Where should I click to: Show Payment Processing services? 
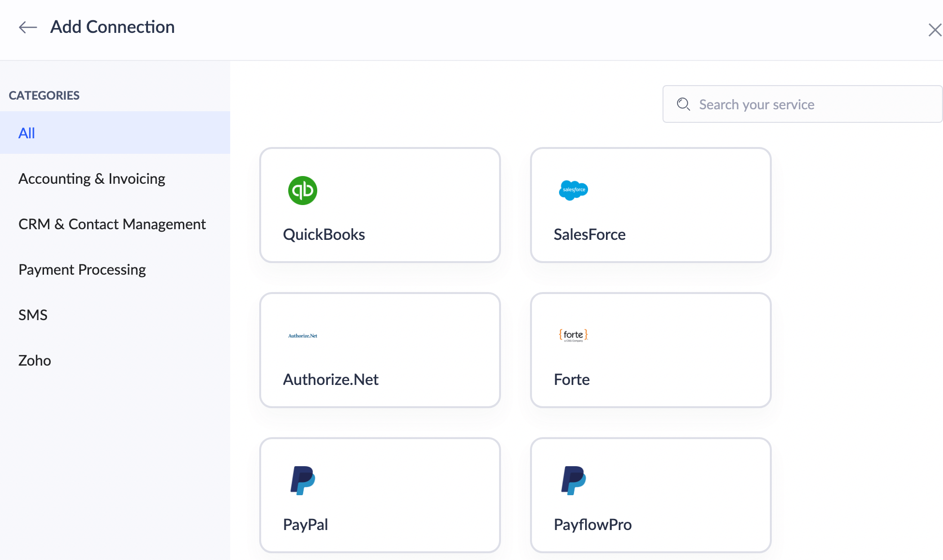click(x=82, y=269)
